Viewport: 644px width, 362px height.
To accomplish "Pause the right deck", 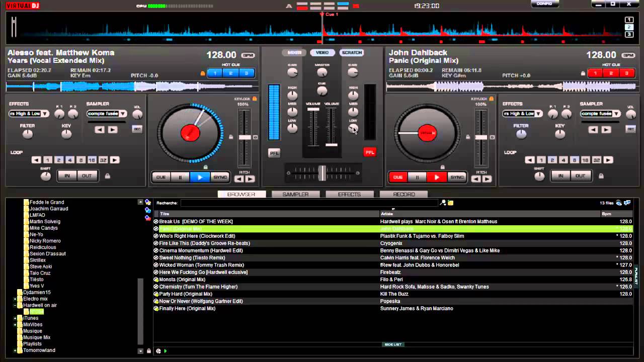I will pos(417,177).
